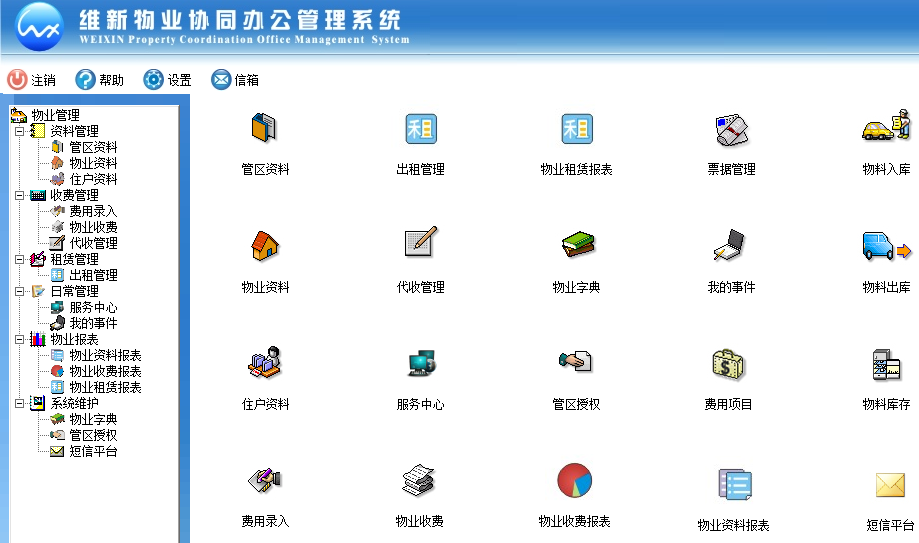This screenshot has width=919, height=543.
Task: Open the 出租管理 icon in main panel
Action: click(x=420, y=129)
